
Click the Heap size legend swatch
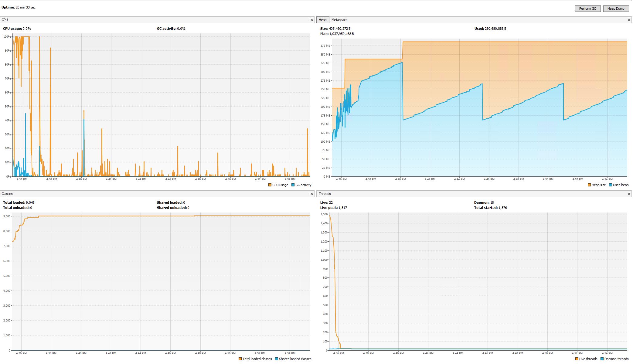pos(589,185)
